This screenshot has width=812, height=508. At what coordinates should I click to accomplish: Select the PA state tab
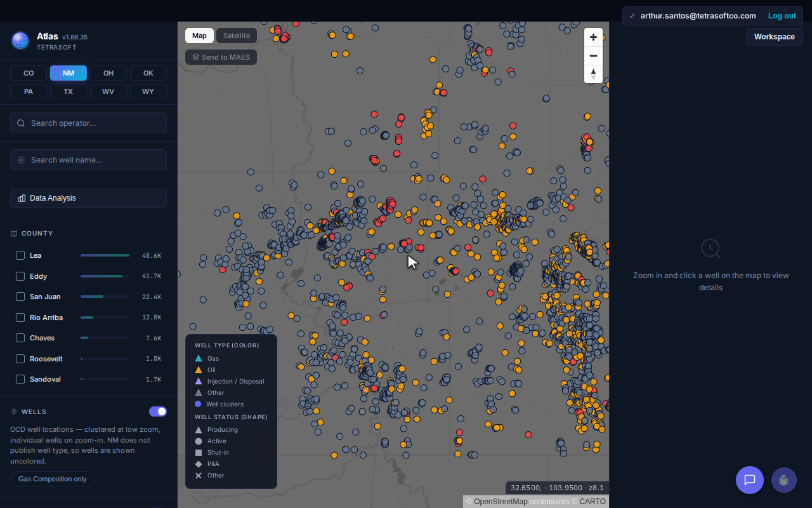[29, 91]
